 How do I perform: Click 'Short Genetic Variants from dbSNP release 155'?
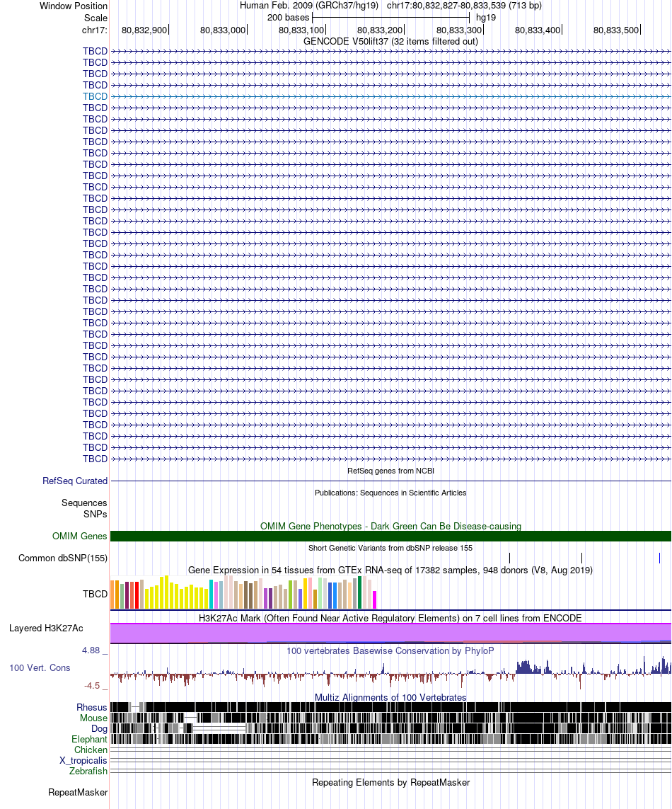pos(390,548)
